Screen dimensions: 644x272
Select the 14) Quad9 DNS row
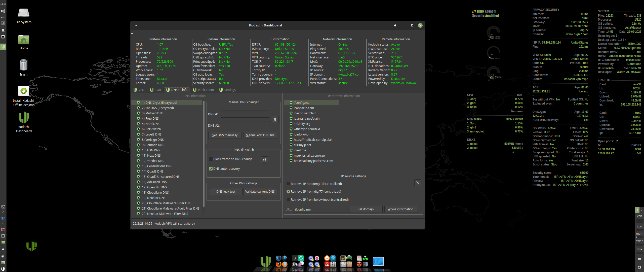coord(167,172)
